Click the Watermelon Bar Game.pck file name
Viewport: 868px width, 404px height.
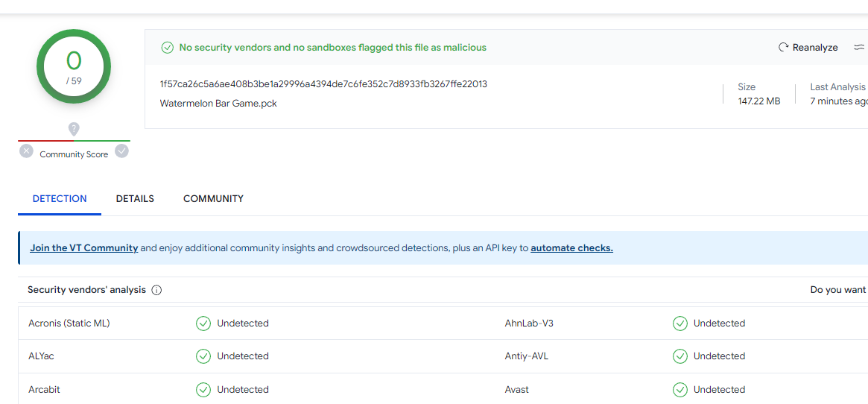[x=218, y=104]
